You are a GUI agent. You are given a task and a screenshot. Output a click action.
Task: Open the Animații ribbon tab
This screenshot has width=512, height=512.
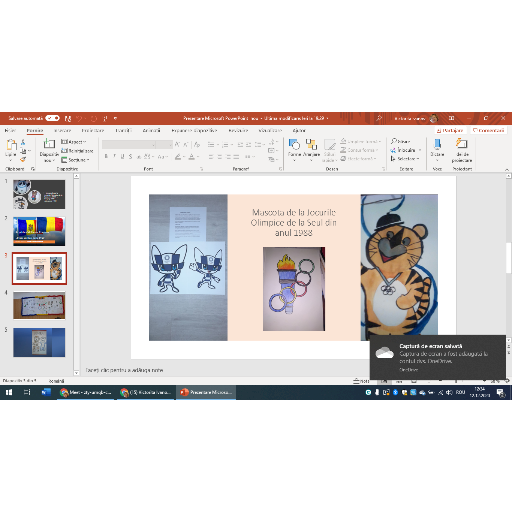151,130
